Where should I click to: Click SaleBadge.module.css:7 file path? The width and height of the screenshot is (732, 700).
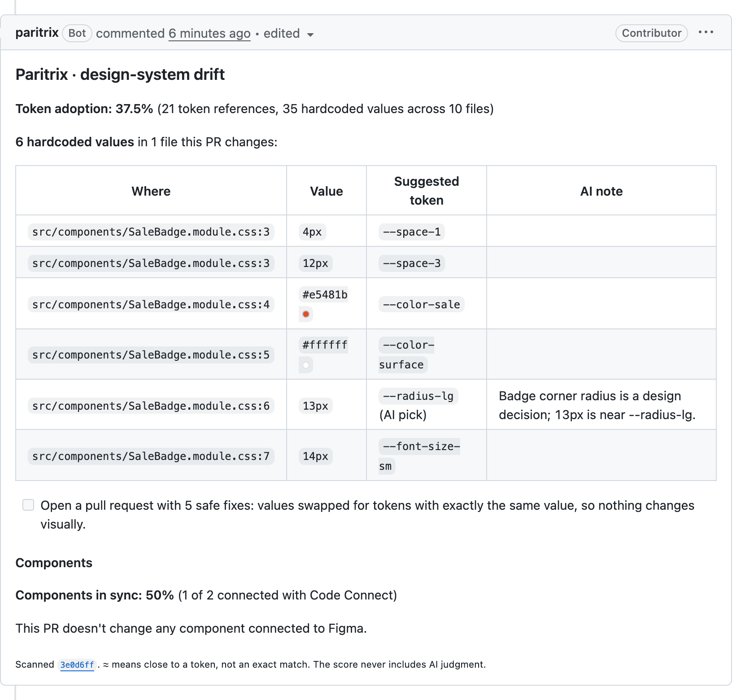point(151,456)
